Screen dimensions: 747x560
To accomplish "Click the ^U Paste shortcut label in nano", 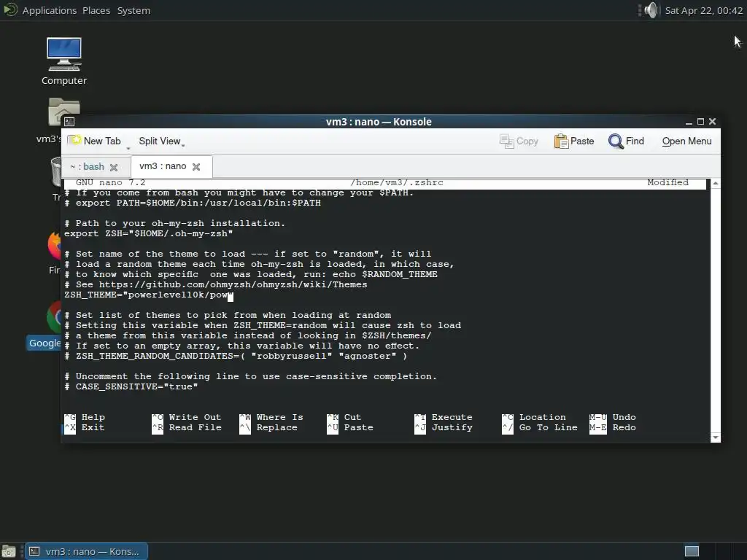I will coord(349,427).
